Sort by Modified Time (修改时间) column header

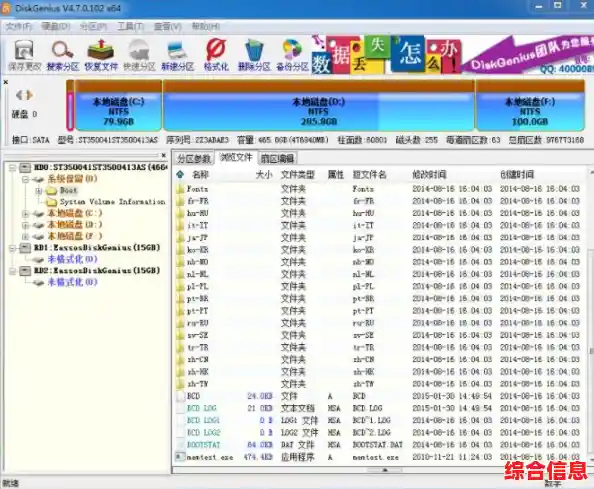429,174
